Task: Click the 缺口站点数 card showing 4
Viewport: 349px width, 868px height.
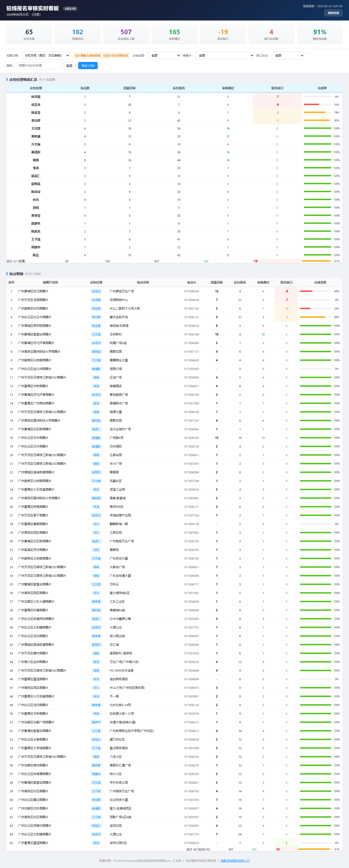Action: (x=271, y=34)
